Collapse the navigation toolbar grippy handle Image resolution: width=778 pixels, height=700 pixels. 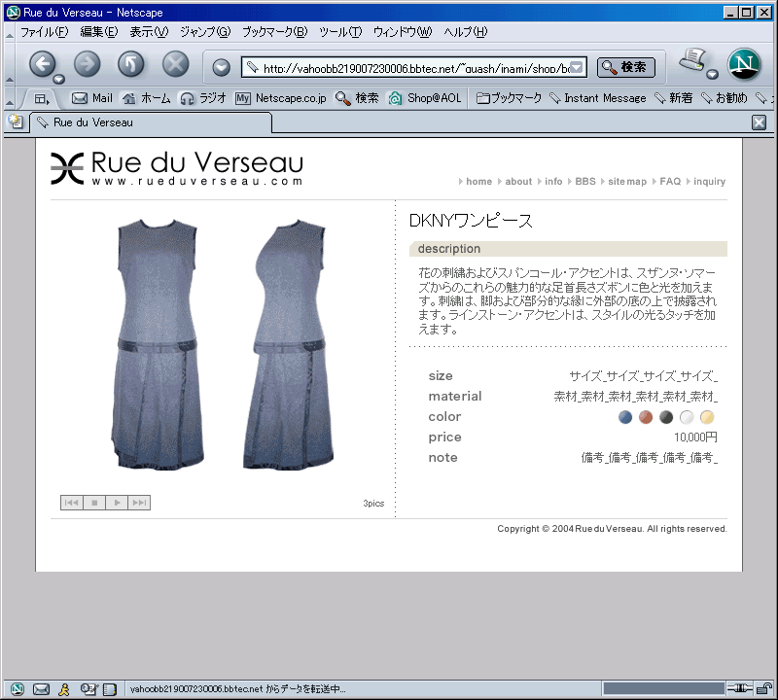10,64
